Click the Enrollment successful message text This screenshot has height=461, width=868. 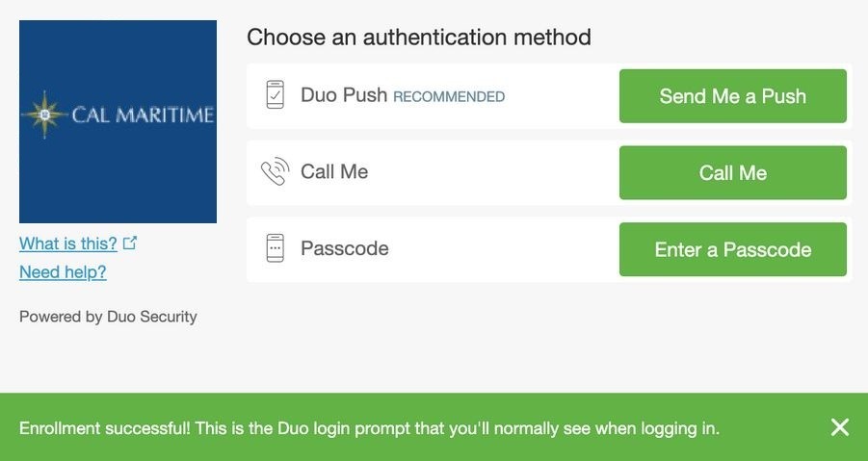coord(369,428)
